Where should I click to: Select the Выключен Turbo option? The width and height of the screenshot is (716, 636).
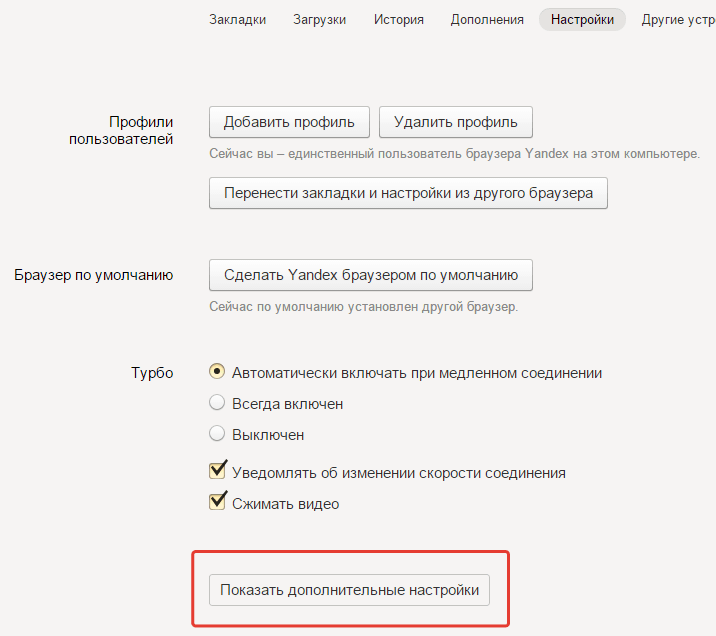click(217, 434)
